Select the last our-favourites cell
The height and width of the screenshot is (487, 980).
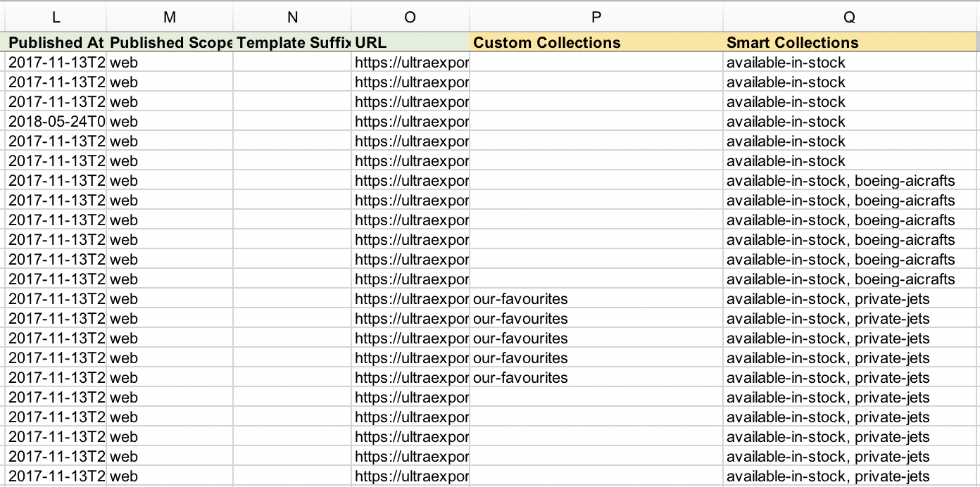(x=596, y=378)
